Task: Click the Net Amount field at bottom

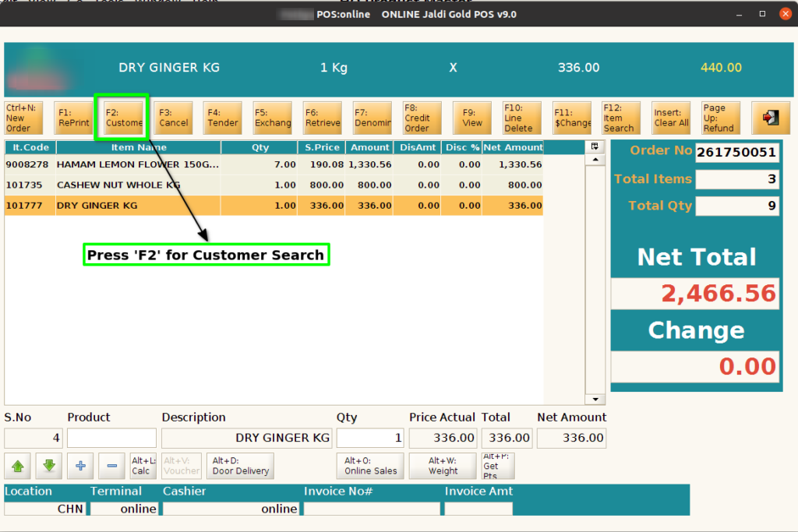Action: [x=571, y=438]
